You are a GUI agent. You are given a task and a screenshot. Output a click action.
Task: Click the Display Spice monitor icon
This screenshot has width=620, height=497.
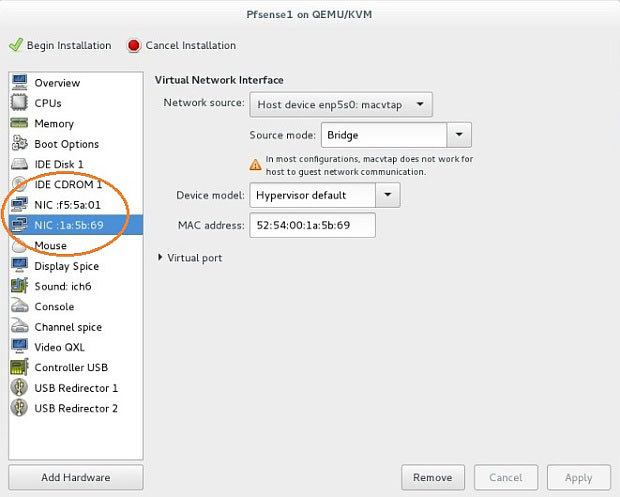(19, 266)
